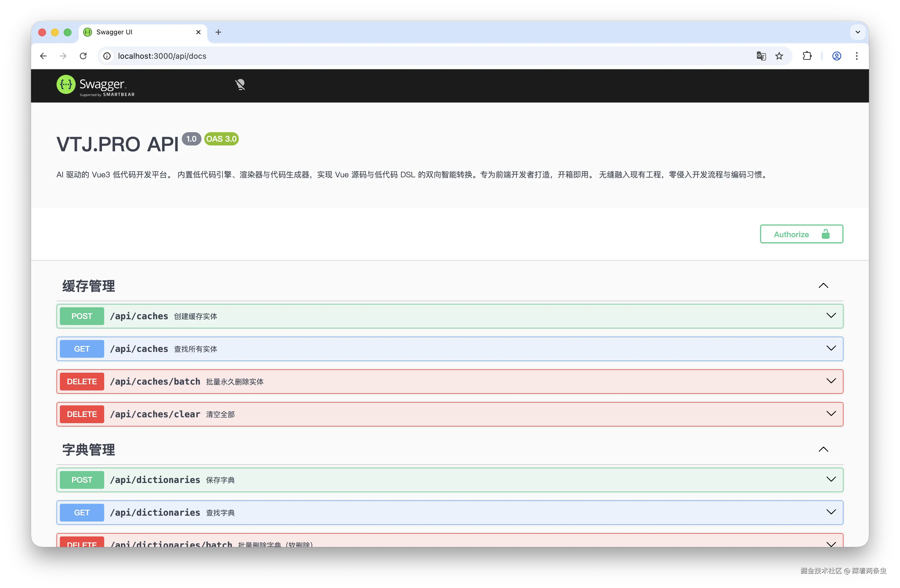The image size is (900, 588).
Task: Open a new browser tab with plus
Action: [218, 32]
